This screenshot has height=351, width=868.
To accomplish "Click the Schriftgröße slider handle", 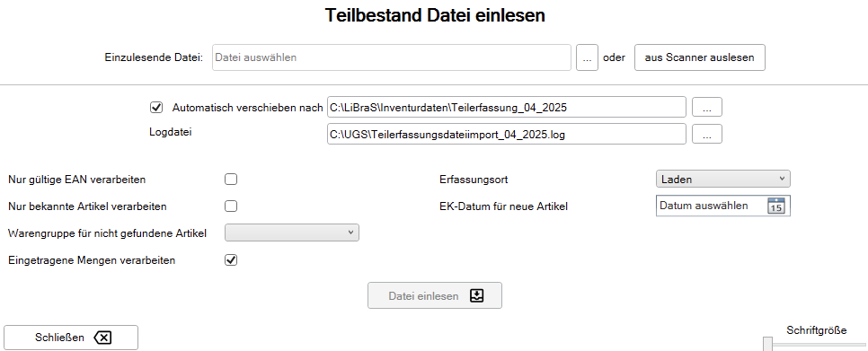I will 767,344.
